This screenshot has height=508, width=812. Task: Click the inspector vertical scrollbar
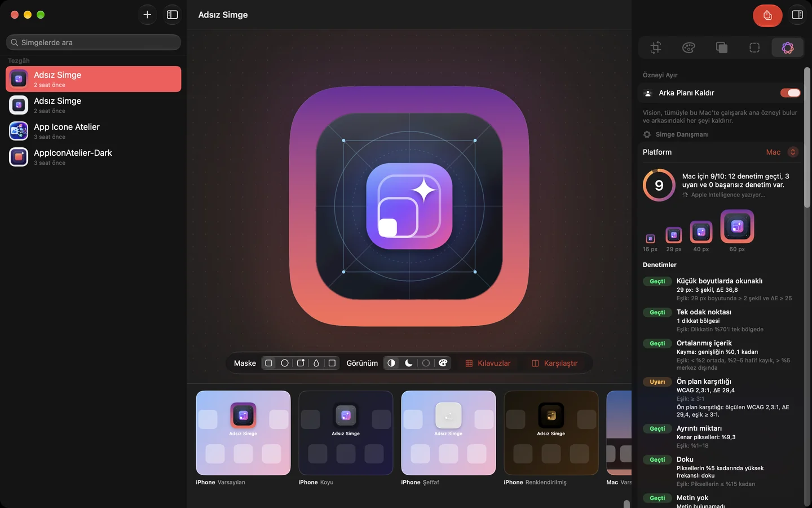[x=807, y=138]
